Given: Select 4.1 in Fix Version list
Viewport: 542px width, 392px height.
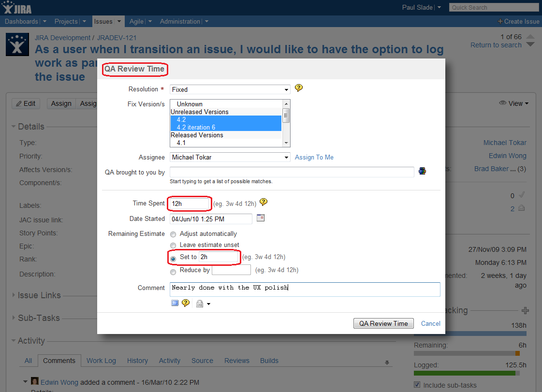Looking at the screenshot, I should tap(226, 143).
